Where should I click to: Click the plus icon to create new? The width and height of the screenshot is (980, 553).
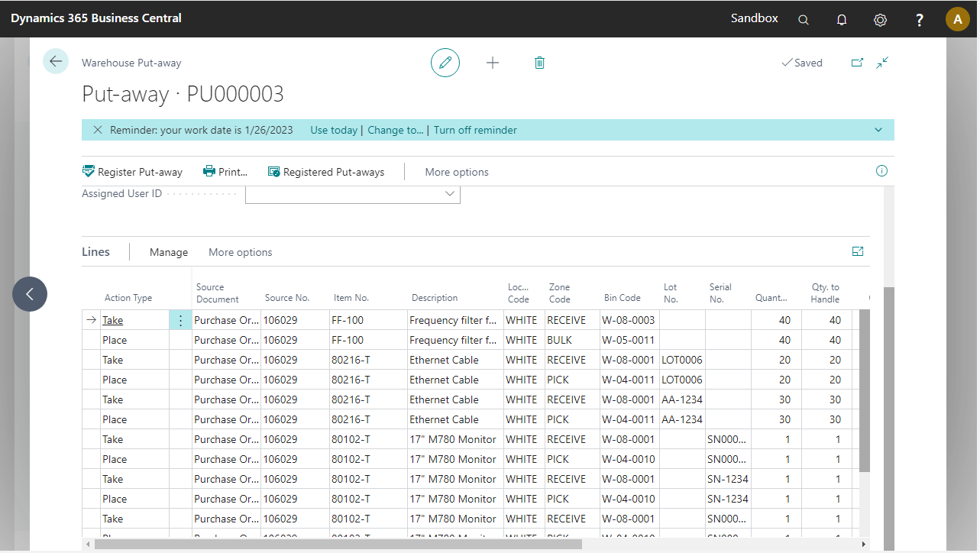pyautogui.click(x=493, y=63)
